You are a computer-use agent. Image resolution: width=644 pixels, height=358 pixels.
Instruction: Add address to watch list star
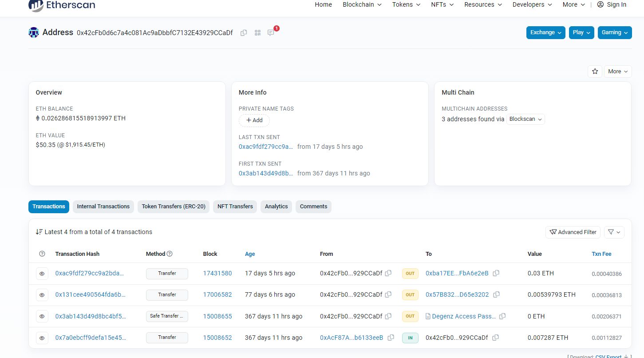tap(595, 72)
